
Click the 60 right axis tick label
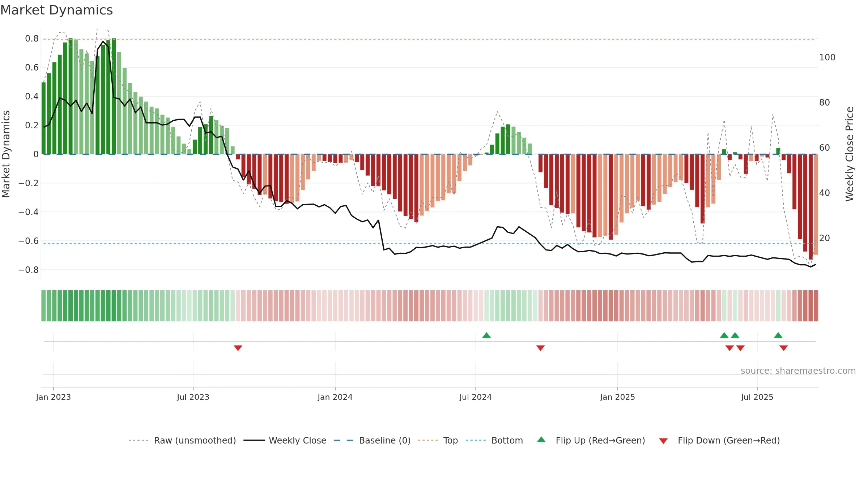[x=825, y=148]
